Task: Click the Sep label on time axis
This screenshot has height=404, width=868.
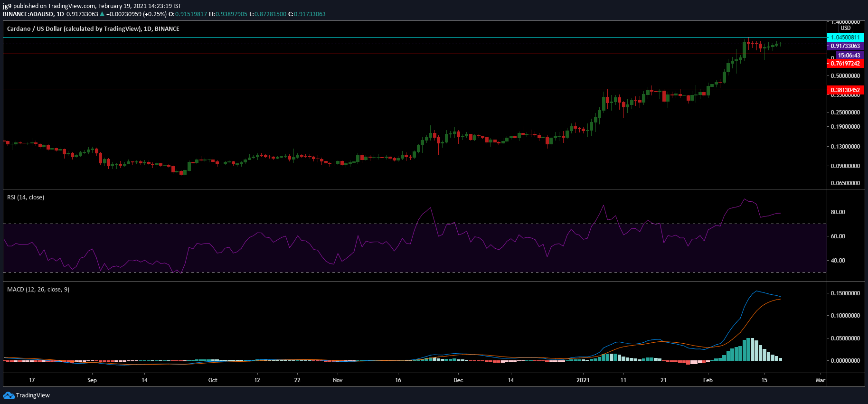Action: tap(92, 380)
